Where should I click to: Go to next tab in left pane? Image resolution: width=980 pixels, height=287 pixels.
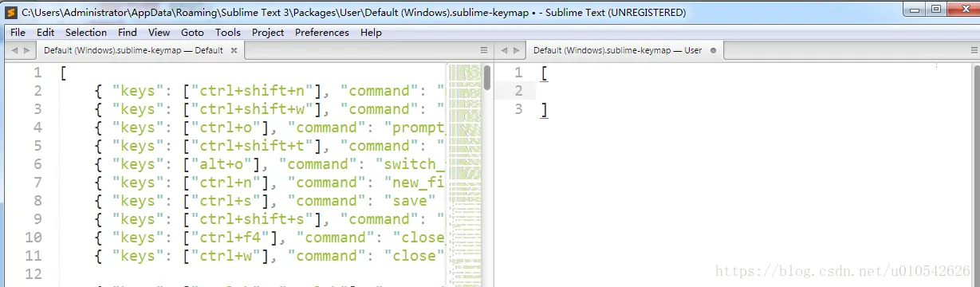coord(26,50)
